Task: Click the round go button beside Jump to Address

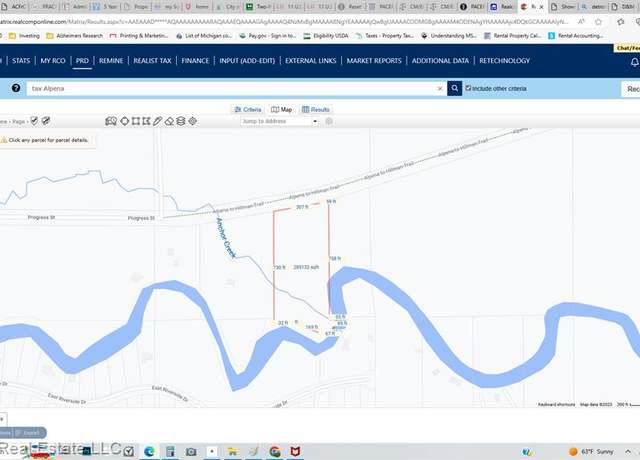Action: coord(329,121)
